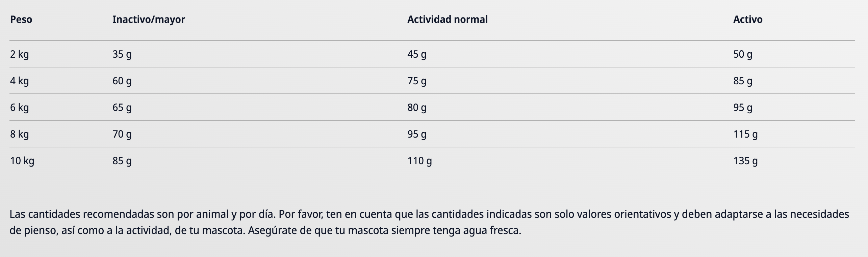868x257 pixels.
Task: Click 135 g in the 10 kg row
Action: [745, 161]
